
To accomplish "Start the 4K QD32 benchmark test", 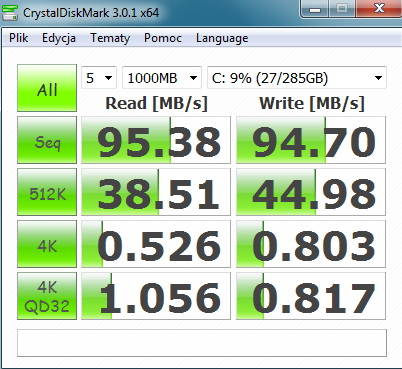I will tap(47, 296).
